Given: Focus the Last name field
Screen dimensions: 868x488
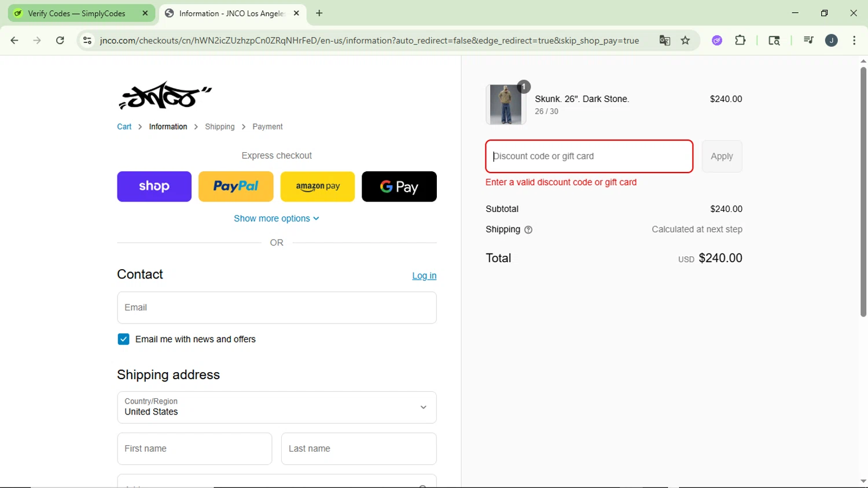Looking at the screenshot, I should coord(359,449).
